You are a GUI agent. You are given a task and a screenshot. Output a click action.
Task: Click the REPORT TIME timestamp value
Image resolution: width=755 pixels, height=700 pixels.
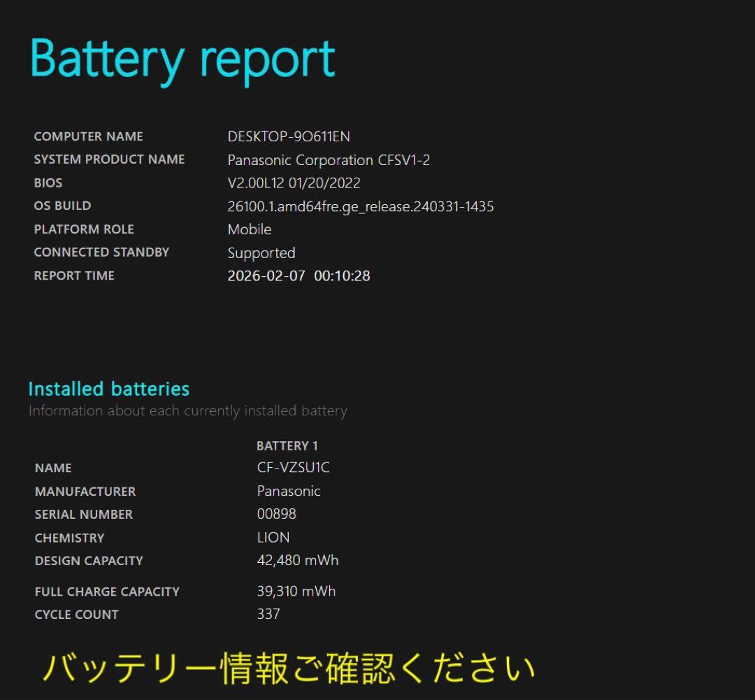click(299, 276)
